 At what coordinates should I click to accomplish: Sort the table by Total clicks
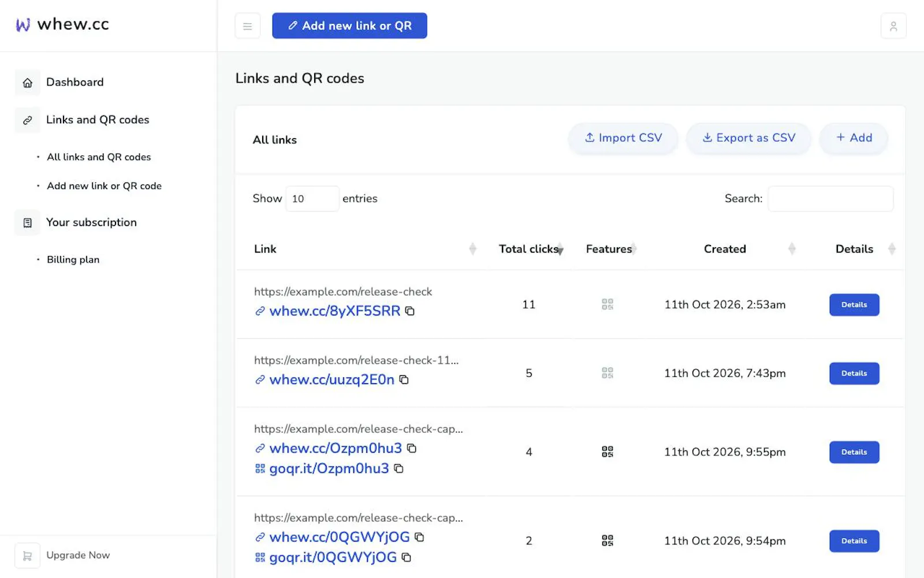[x=560, y=249]
